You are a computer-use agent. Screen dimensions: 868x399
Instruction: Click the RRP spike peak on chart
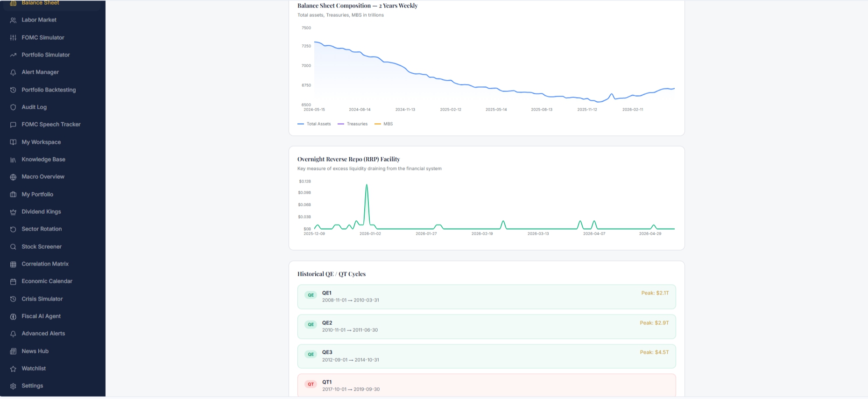coord(367,185)
